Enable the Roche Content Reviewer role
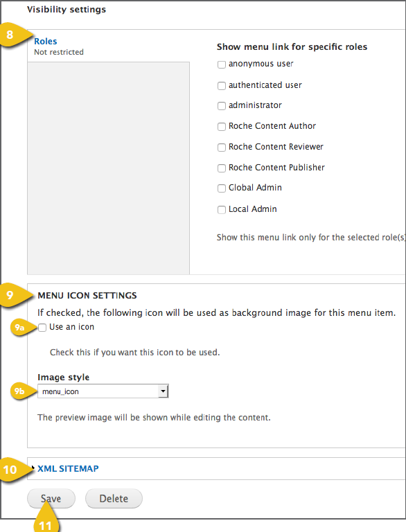The height and width of the screenshot is (532, 406). [x=221, y=148]
